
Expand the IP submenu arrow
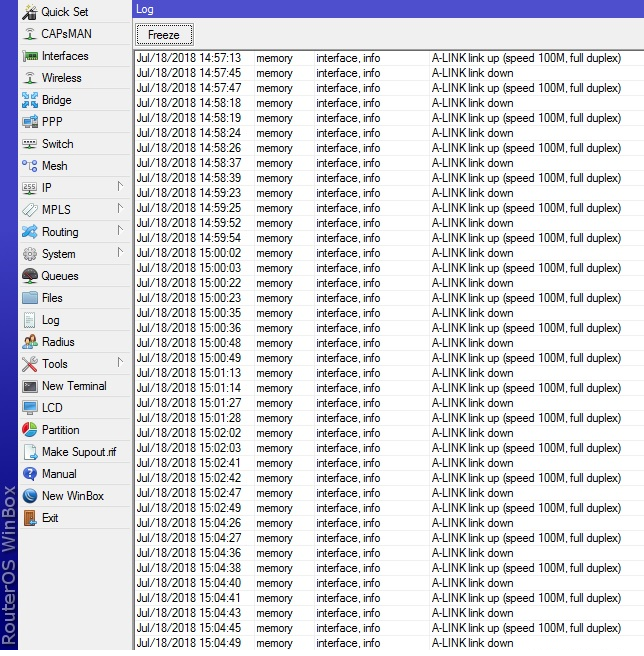click(x=120, y=187)
